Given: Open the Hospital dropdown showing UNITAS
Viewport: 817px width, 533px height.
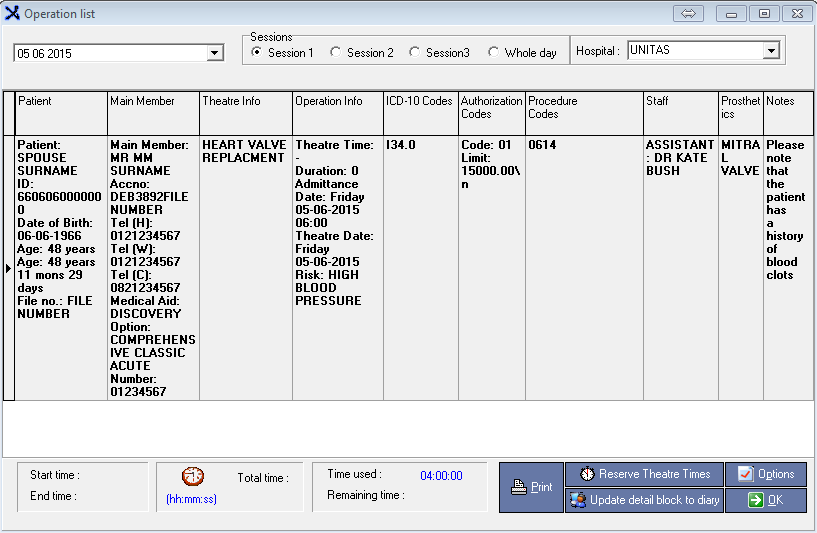Looking at the screenshot, I should 771,51.
